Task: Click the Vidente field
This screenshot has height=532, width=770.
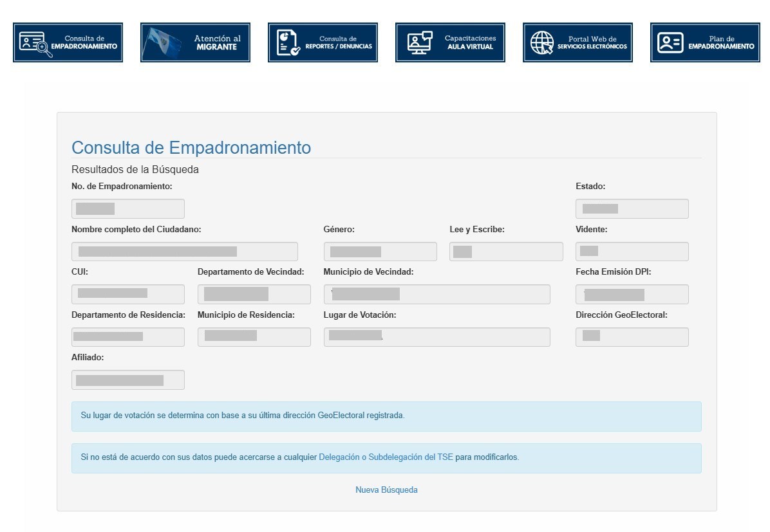Action: coord(632,252)
